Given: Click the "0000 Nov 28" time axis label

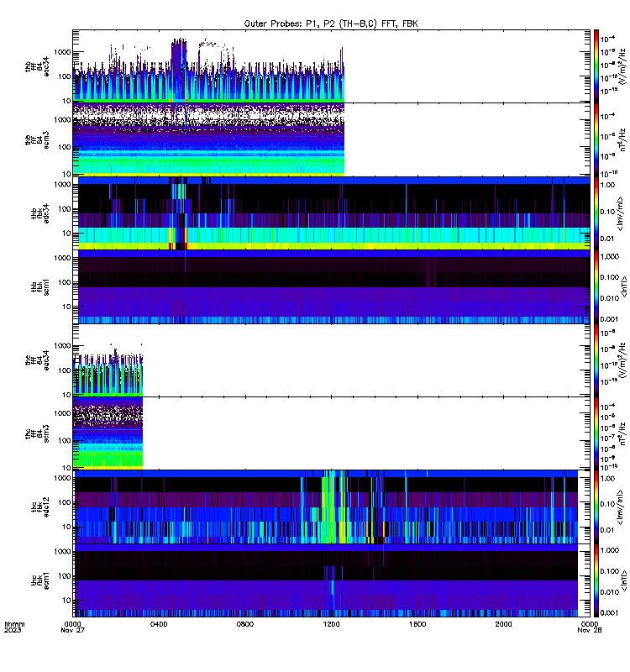Looking at the screenshot, I should (590, 627).
